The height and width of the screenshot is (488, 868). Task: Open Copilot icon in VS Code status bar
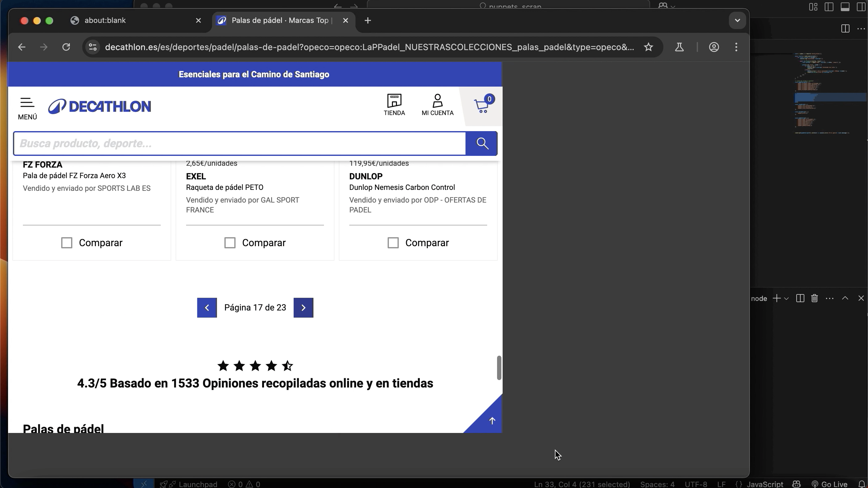(x=797, y=484)
